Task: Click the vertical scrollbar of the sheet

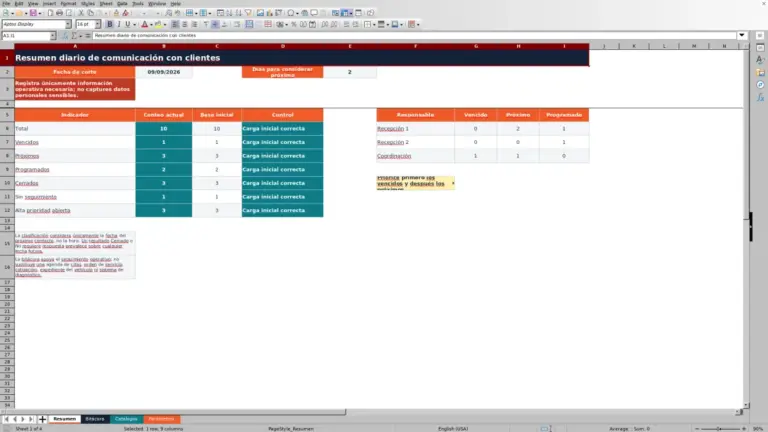Action: [746, 226]
